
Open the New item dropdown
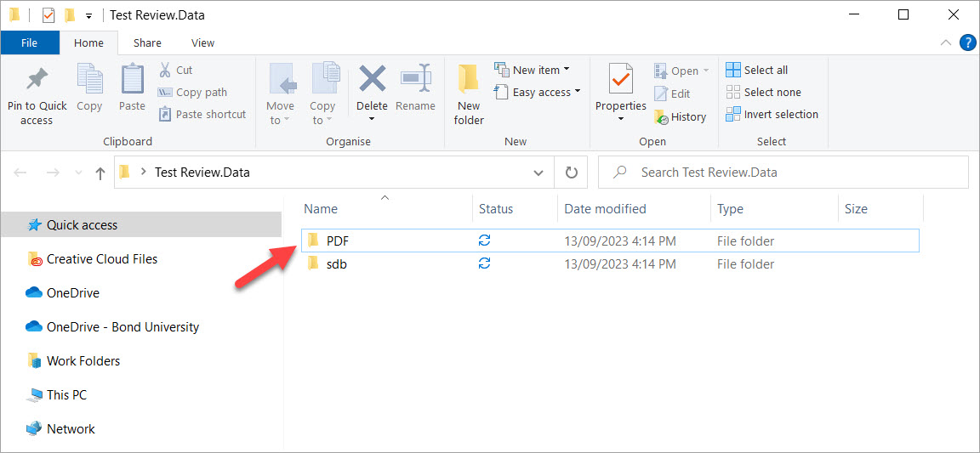532,70
